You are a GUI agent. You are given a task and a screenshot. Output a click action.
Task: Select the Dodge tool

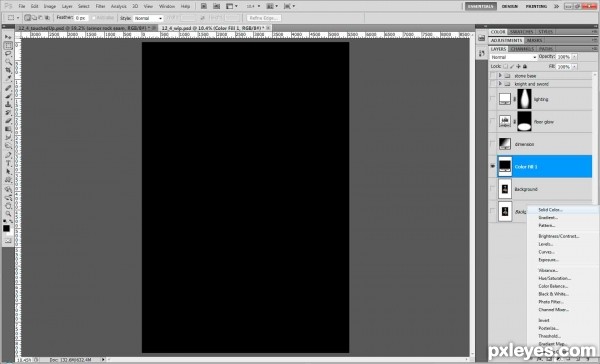click(x=8, y=145)
